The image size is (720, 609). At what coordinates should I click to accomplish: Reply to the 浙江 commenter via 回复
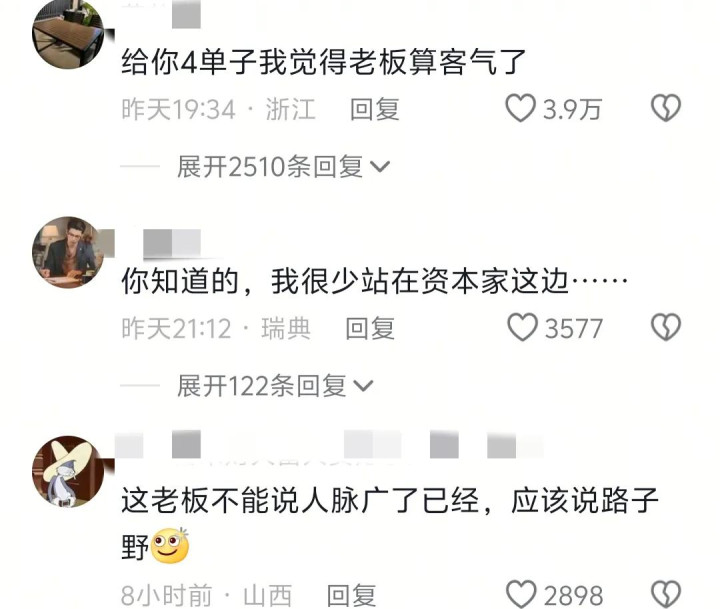(x=375, y=109)
